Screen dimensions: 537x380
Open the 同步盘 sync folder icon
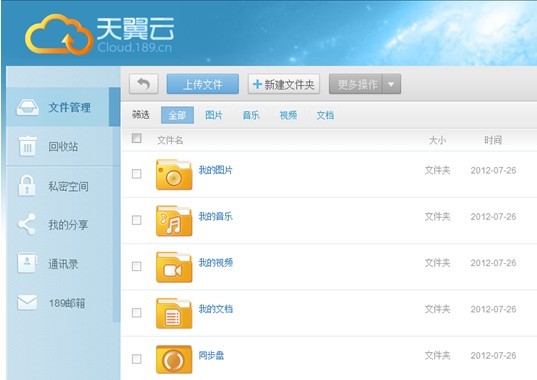tap(174, 359)
